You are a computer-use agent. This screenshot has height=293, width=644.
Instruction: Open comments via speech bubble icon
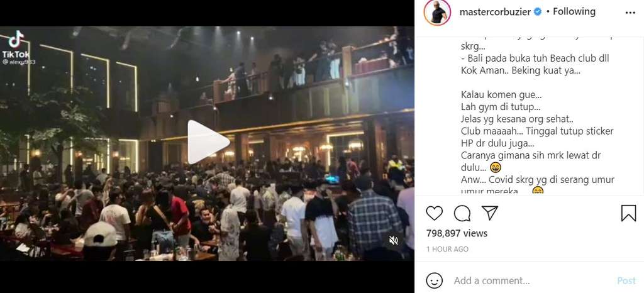tap(462, 213)
